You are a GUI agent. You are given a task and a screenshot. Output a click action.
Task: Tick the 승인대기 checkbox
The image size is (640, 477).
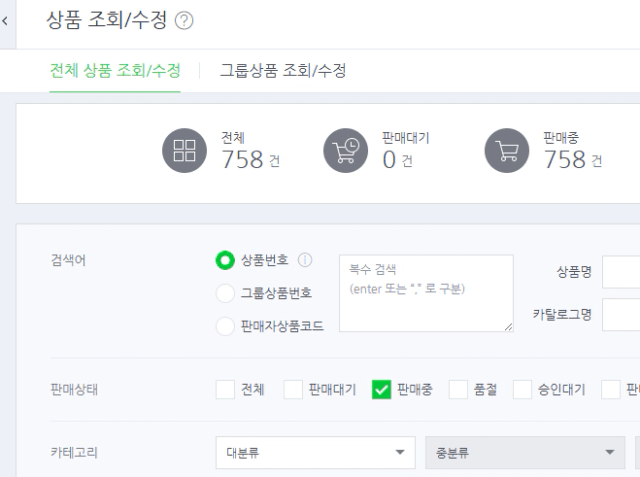[522, 390]
